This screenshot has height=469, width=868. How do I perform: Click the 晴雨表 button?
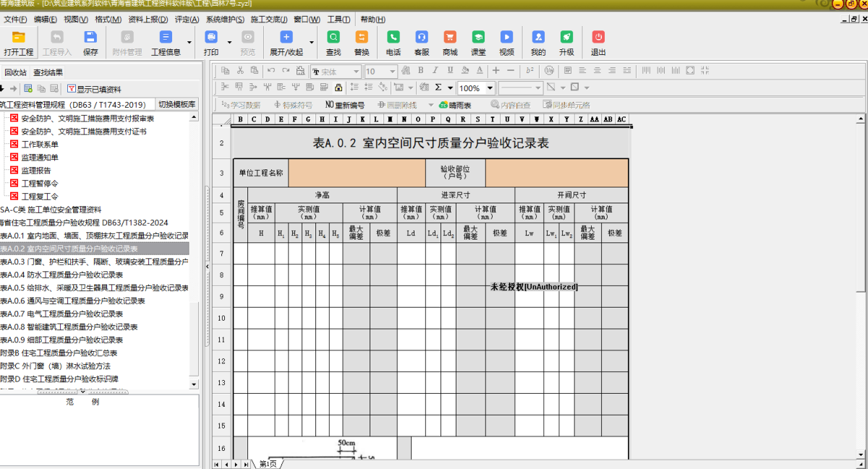pos(454,105)
